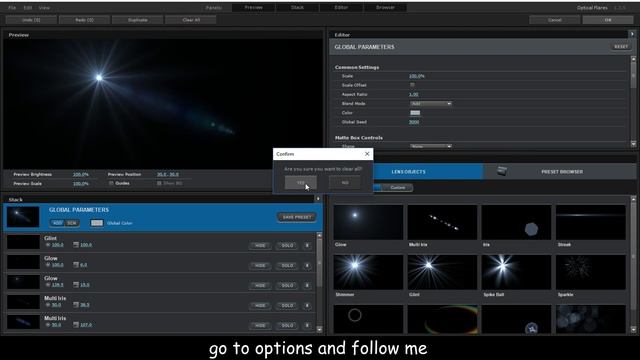Image resolution: width=640 pixels, height=360 pixels.
Task: Click the Preview Scale value
Action: 81,184
